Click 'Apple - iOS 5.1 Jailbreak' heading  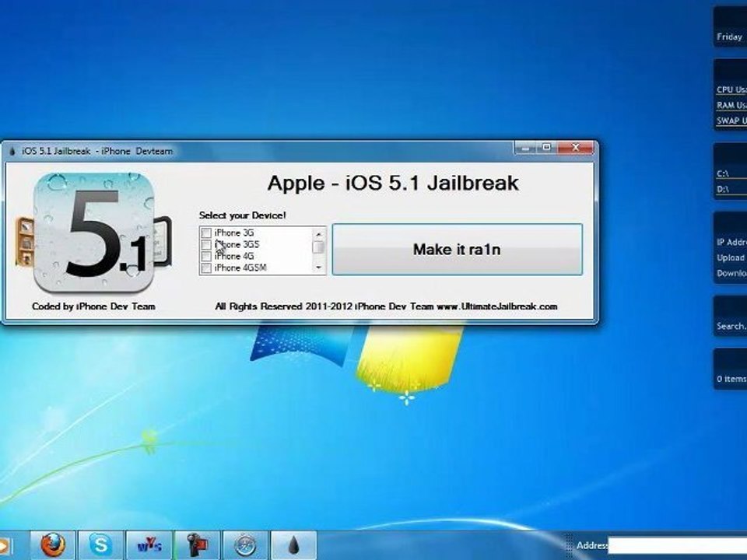pos(393,184)
